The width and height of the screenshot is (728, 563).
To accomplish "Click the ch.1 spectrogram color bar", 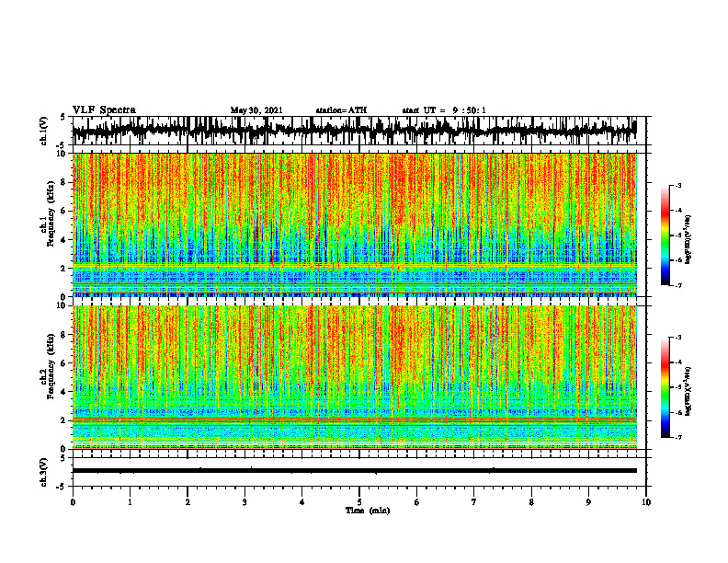I will click(665, 236).
